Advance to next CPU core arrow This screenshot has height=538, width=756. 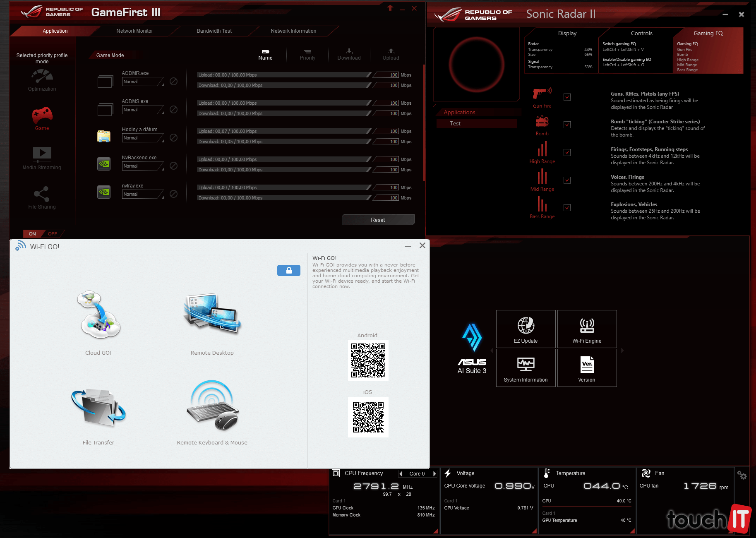434,474
